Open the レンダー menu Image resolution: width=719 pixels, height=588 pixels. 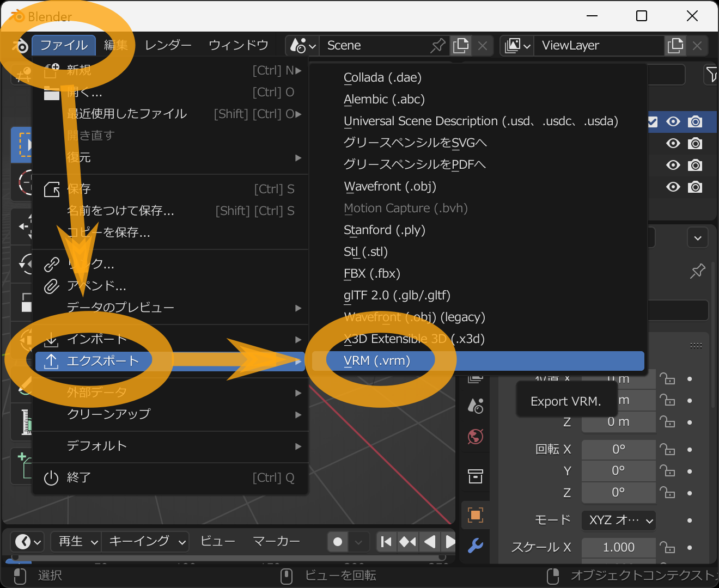(x=168, y=45)
